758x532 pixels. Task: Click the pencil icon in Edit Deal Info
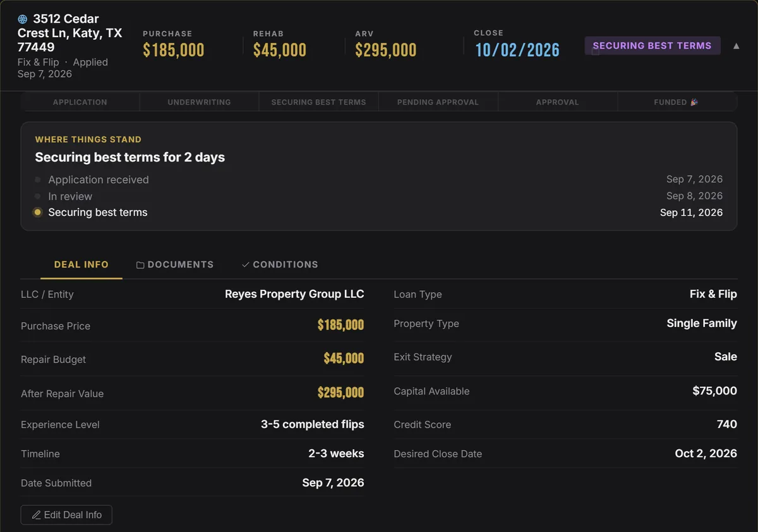(x=36, y=515)
